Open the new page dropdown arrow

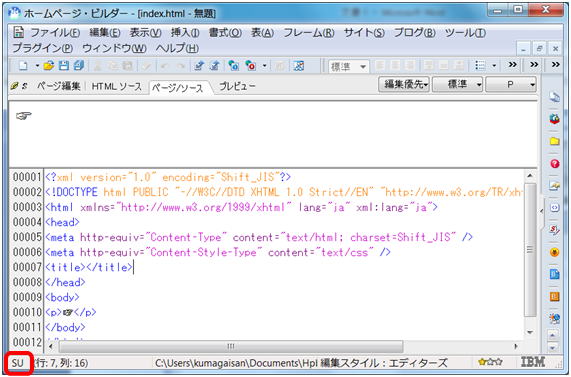tap(37, 66)
